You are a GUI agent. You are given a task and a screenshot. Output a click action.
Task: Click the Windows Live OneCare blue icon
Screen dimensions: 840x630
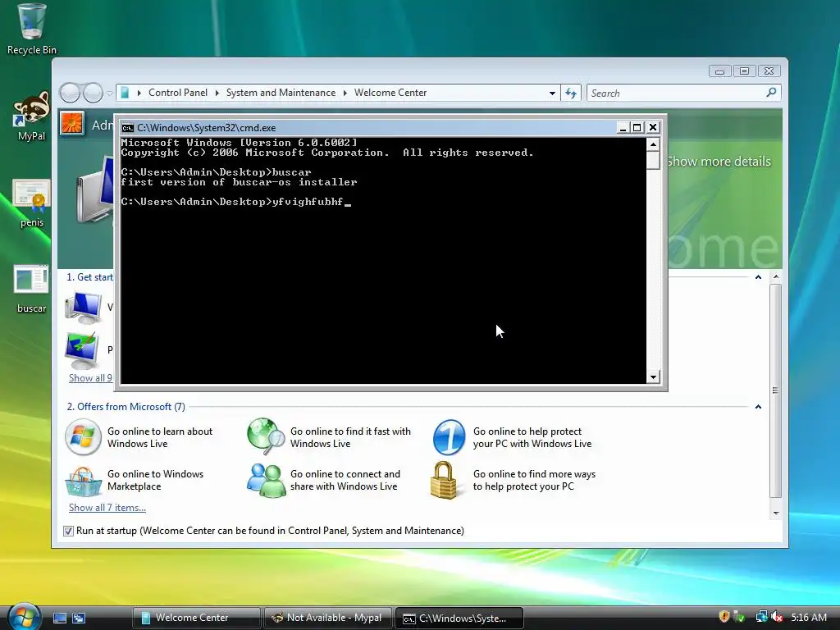(449, 437)
